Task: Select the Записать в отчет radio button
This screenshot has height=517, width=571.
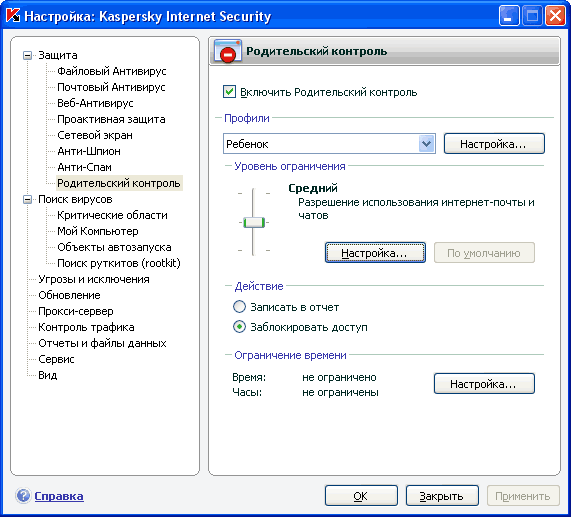Action: [x=239, y=307]
